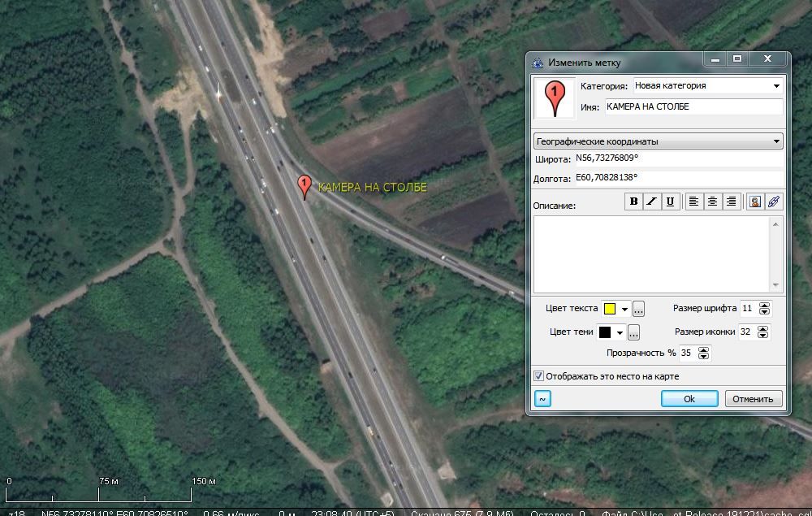Apply italic formatting to description
This screenshot has width=812, height=516.
[x=651, y=202]
